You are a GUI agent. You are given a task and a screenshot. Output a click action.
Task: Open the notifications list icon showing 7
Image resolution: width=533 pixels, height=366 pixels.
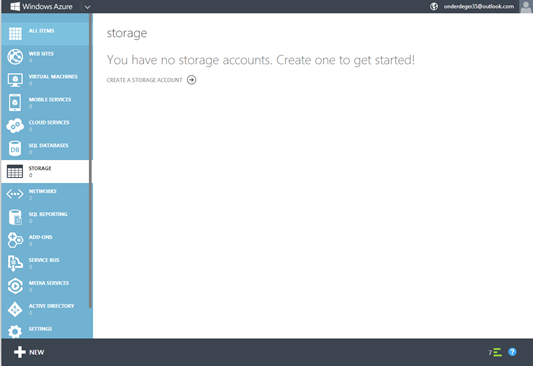pyautogui.click(x=495, y=352)
